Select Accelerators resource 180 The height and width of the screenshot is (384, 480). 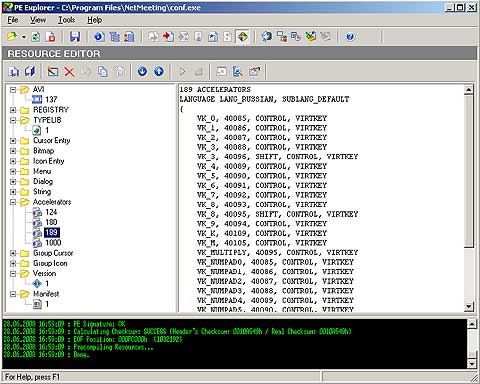tap(51, 222)
